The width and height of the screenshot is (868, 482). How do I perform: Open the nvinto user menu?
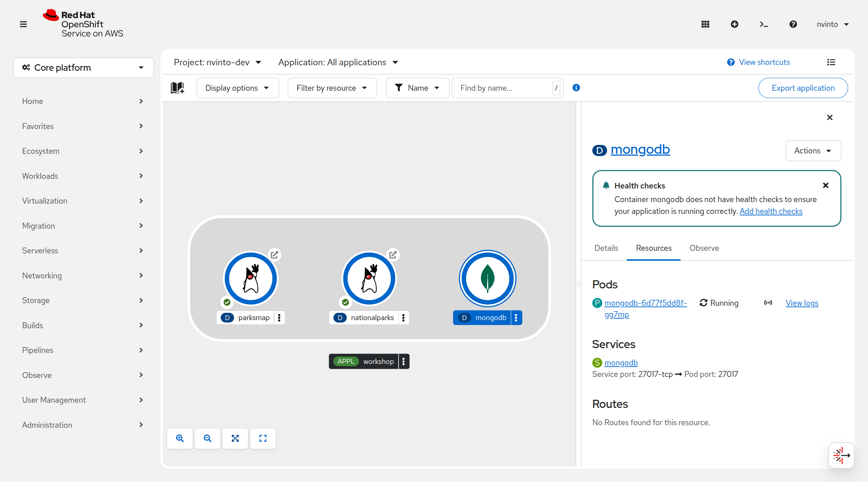coord(833,24)
